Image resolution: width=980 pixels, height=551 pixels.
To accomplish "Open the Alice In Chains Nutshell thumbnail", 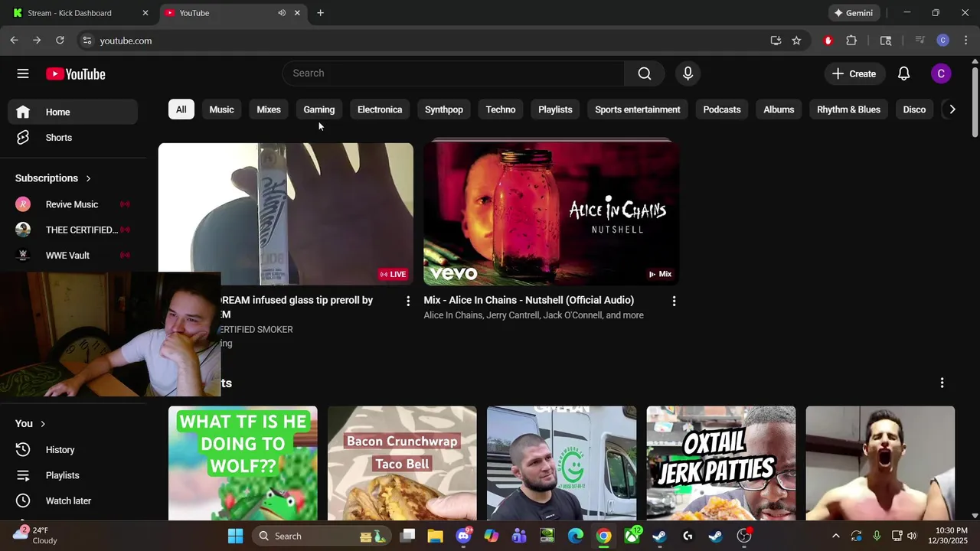I will pyautogui.click(x=551, y=213).
